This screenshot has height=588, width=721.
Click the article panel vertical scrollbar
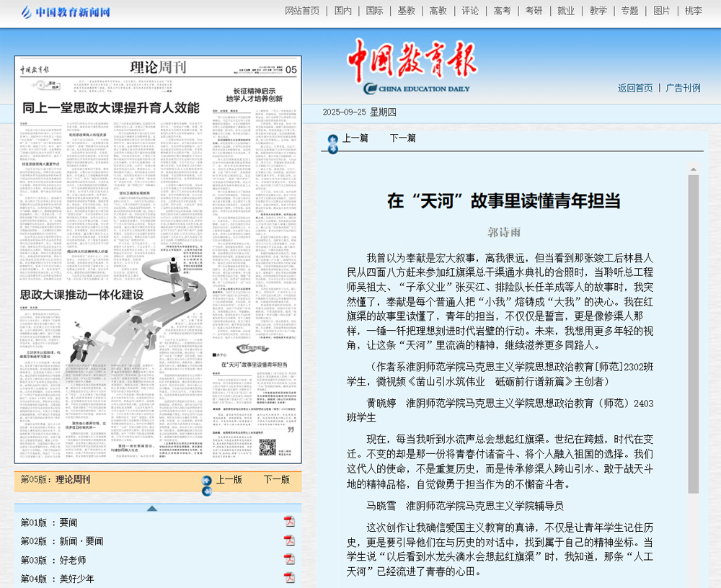point(693,331)
